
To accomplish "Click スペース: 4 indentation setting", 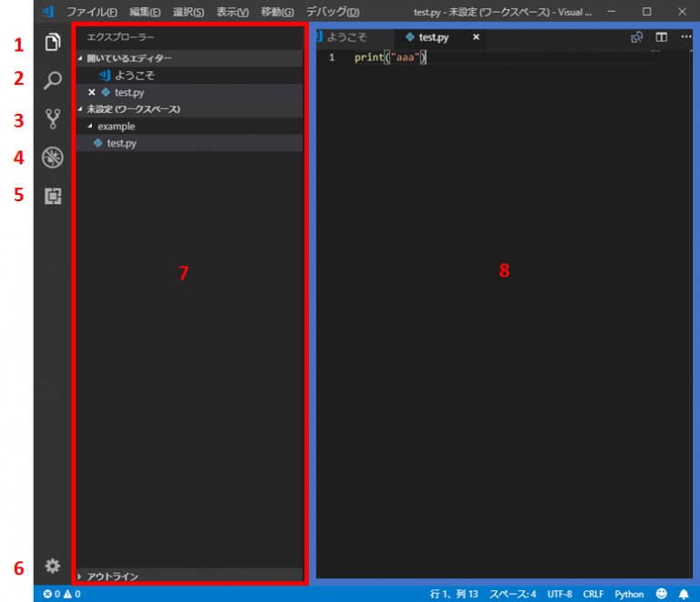I will tap(512, 594).
